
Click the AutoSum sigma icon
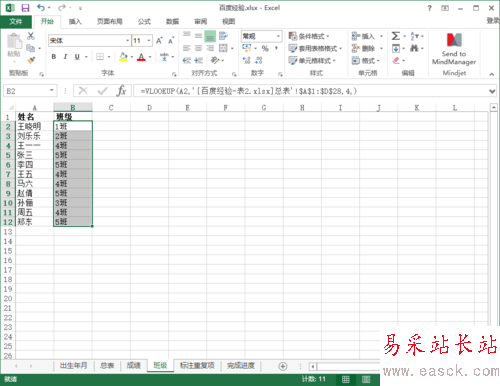click(x=396, y=36)
